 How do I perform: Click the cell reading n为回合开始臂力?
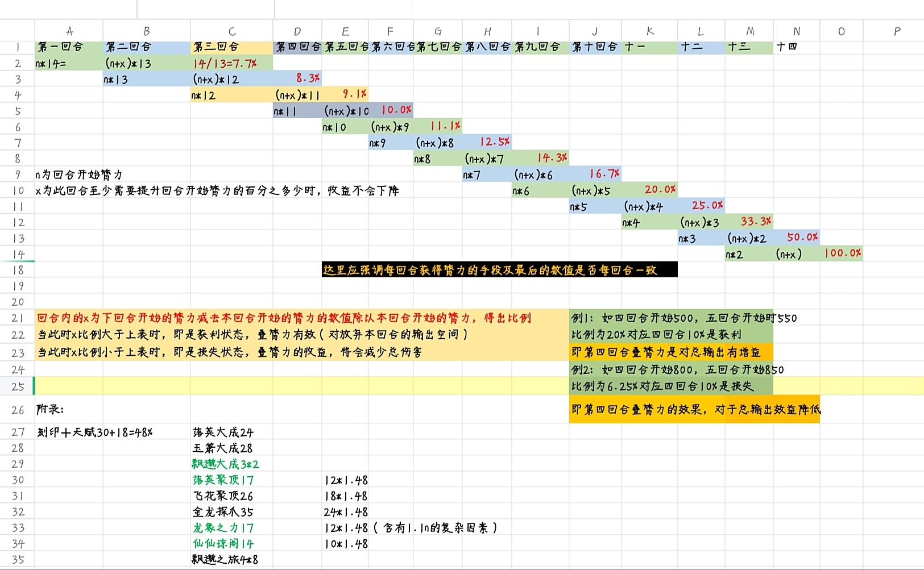[x=78, y=174]
